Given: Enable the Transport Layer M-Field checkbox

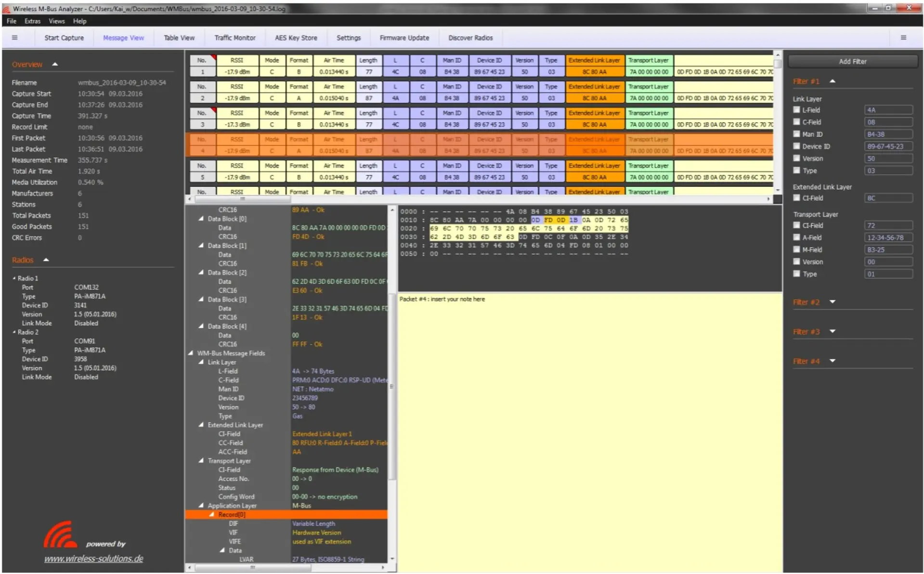Looking at the screenshot, I should [x=796, y=249].
